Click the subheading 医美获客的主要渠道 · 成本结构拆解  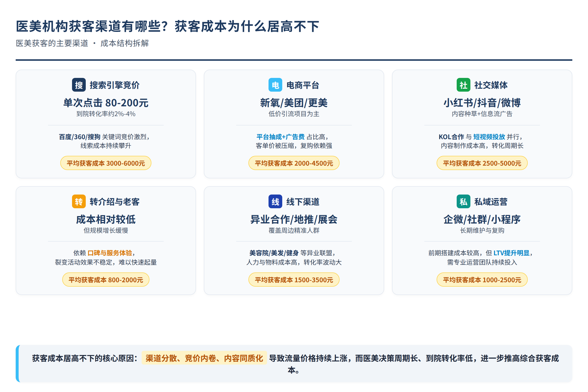pos(82,43)
